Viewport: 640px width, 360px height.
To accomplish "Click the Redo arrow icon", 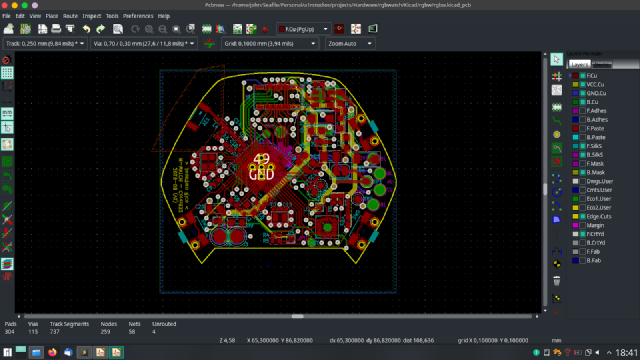I will point(100,29).
